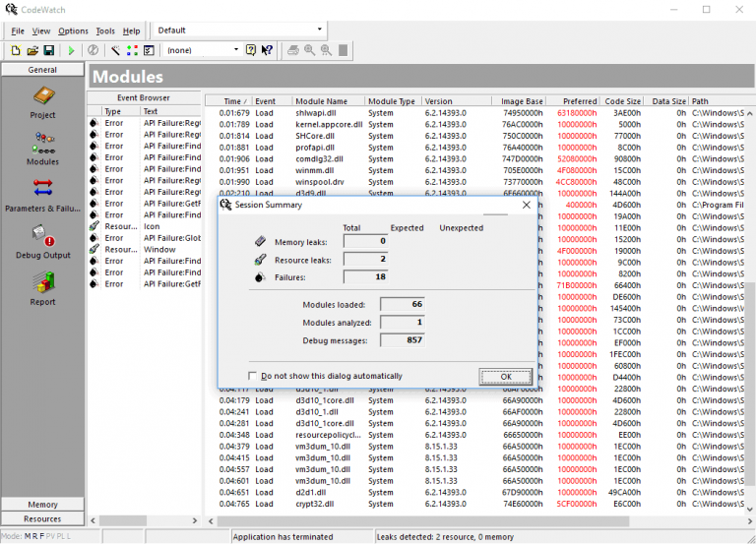
Task: Open the (none) toolbar dropdown
Action: [x=235, y=50]
